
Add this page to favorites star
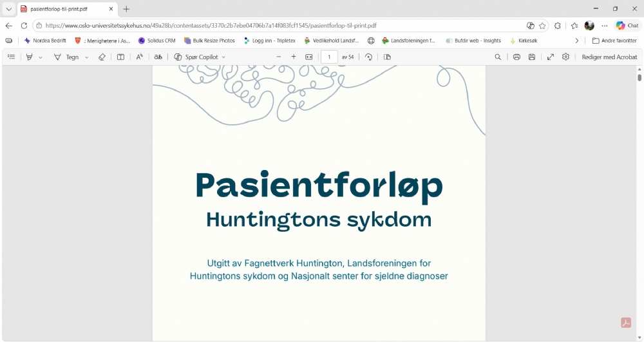pos(542,26)
